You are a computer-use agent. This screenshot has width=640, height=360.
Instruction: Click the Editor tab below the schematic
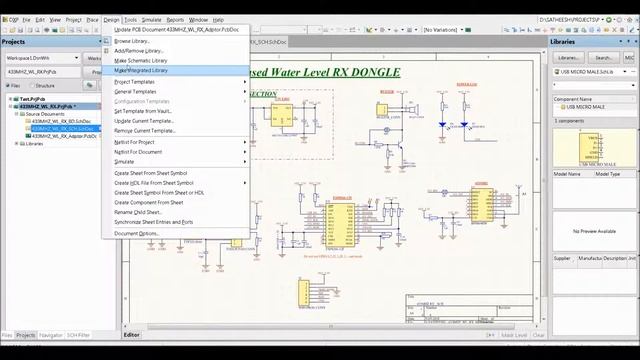point(131,335)
